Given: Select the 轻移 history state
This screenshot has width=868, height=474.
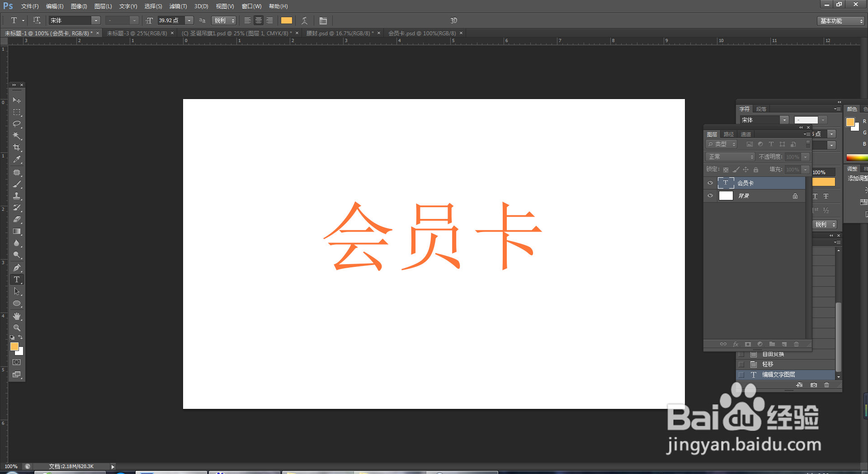Looking at the screenshot, I should 767,364.
